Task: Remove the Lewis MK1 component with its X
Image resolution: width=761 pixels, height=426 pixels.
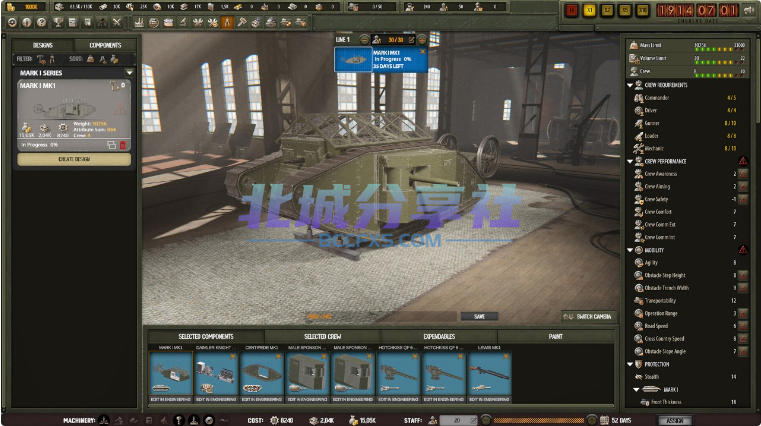Action: point(506,356)
